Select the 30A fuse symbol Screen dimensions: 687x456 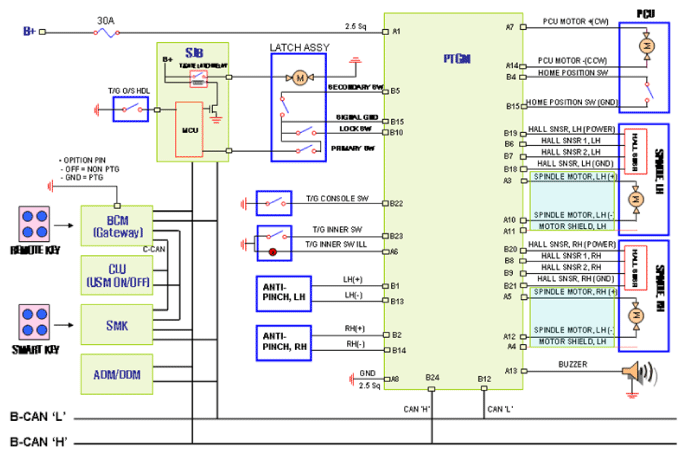pos(103,32)
